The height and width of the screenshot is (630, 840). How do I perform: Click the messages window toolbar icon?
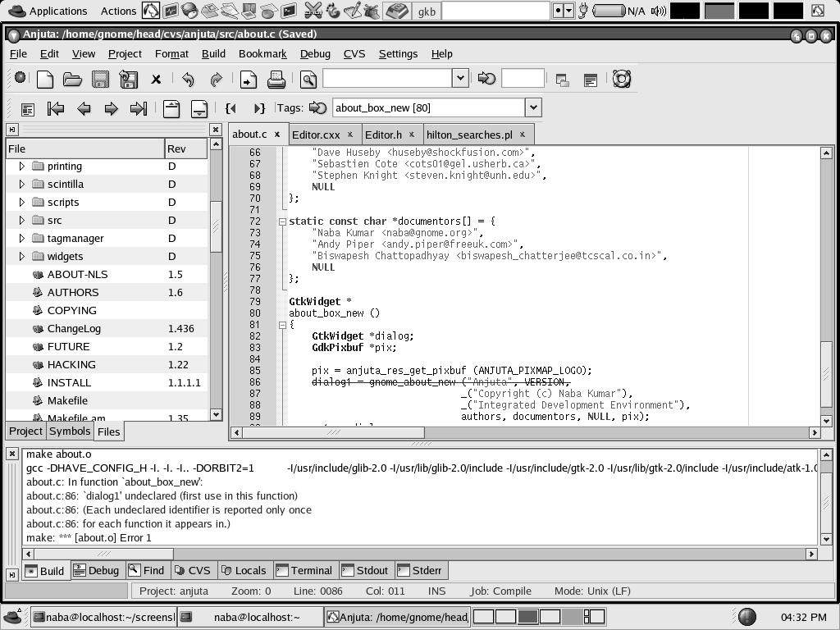point(591,80)
